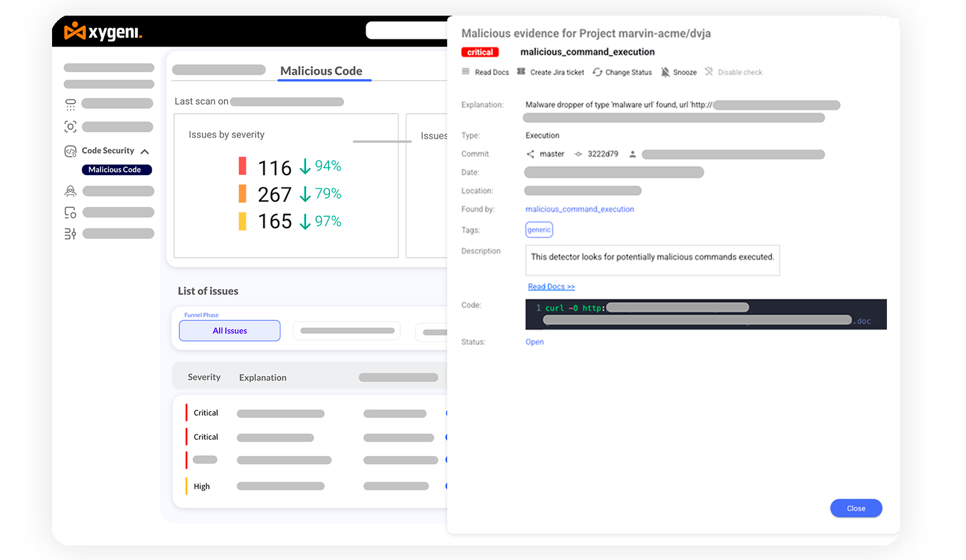Click the Read Docs list icon
This screenshot has width=966, height=560.
[465, 71]
